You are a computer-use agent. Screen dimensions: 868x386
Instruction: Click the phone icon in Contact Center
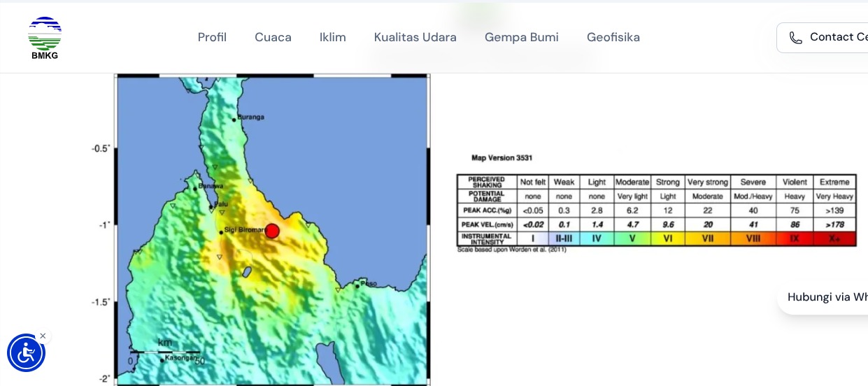tap(795, 38)
